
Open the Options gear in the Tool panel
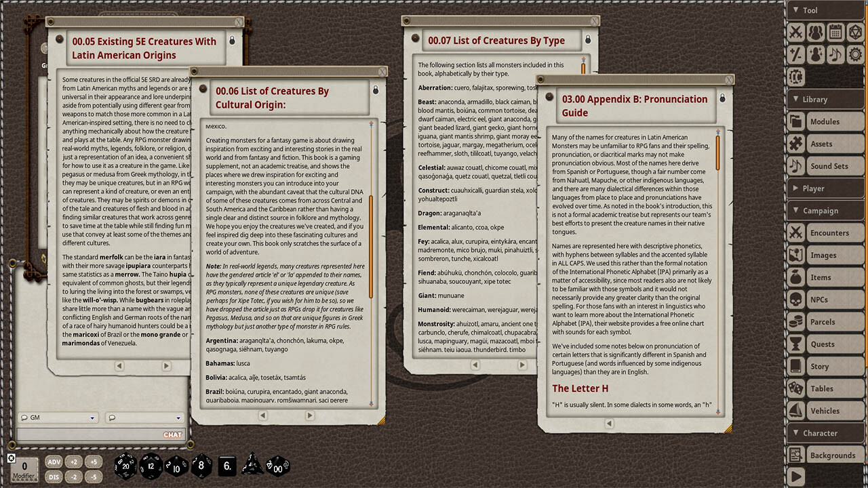click(x=856, y=55)
